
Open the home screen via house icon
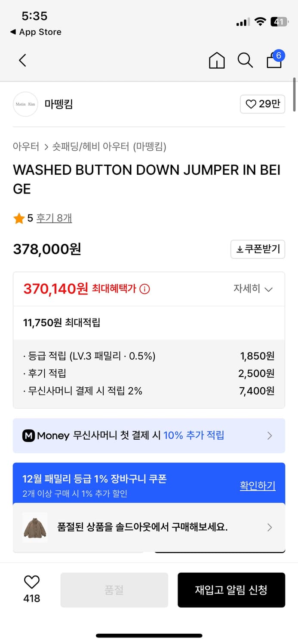tap(217, 61)
